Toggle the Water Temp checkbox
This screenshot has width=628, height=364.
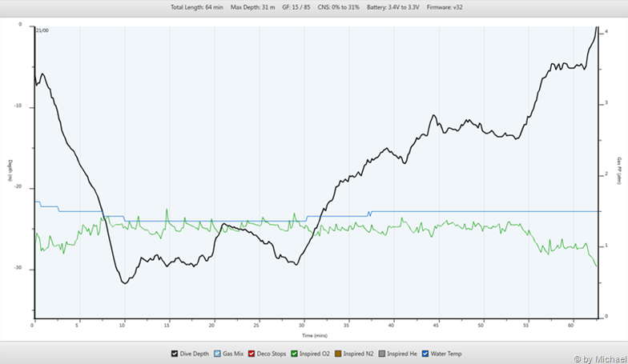point(429,353)
